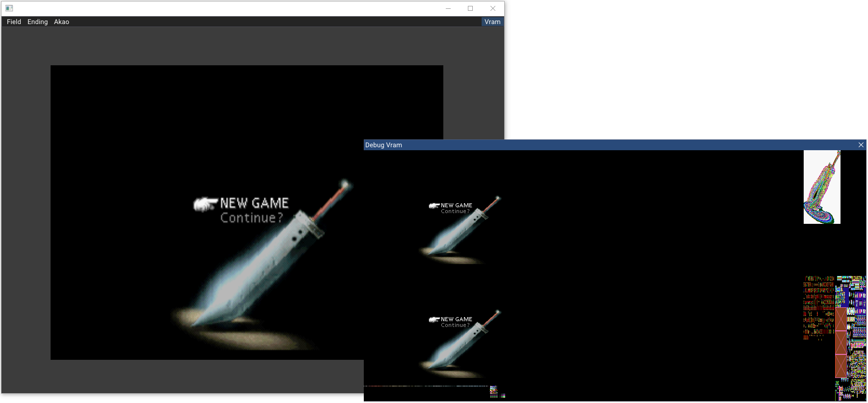This screenshot has height=403, width=868.
Task: Click the application icon in the title bar
Action: (x=9, y=8)
